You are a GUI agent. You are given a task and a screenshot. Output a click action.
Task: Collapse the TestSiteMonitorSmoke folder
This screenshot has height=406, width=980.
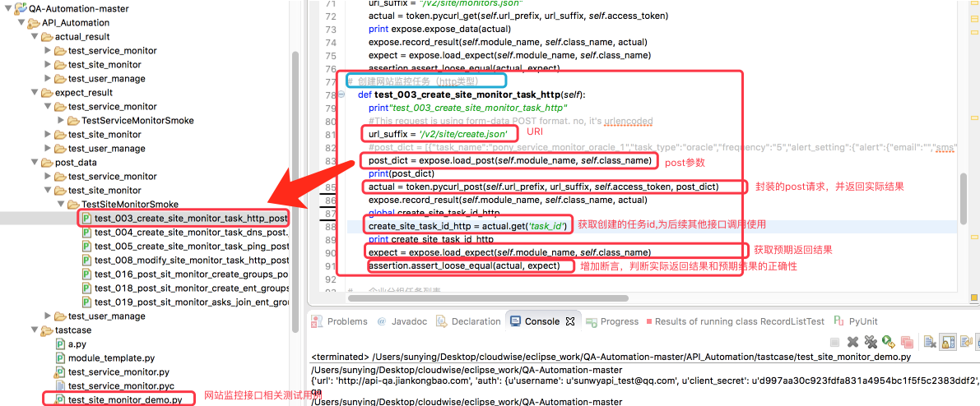click(x=61, y=205)
